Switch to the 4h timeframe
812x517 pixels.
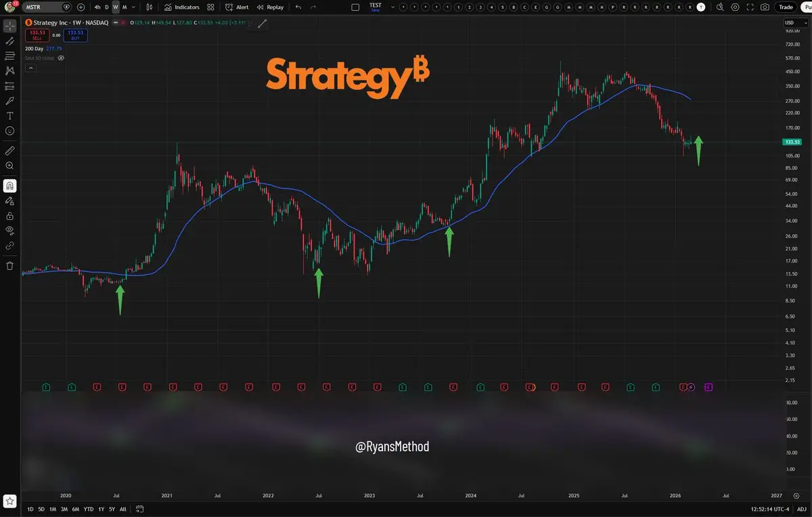click(97, 7)
